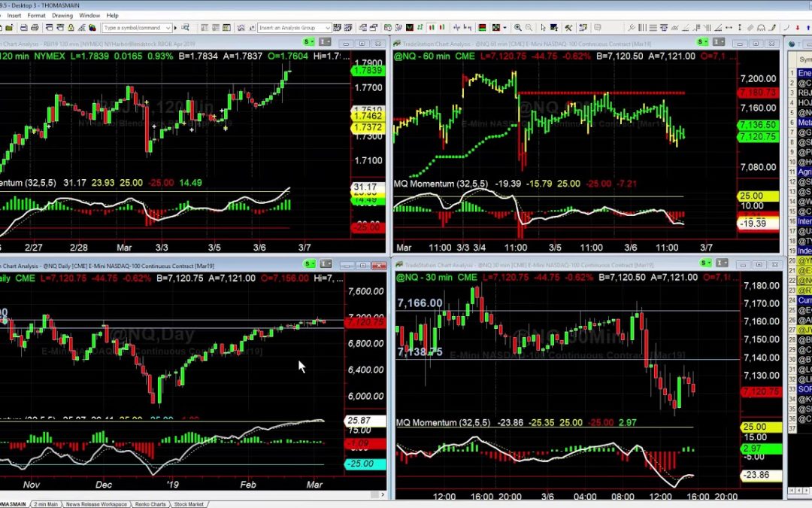This screenshot has height=508, width=812.
Task: Click the gray icon beside S on @NQ 60 min chart
Action: pyautogui.click(x=719, y=41)
